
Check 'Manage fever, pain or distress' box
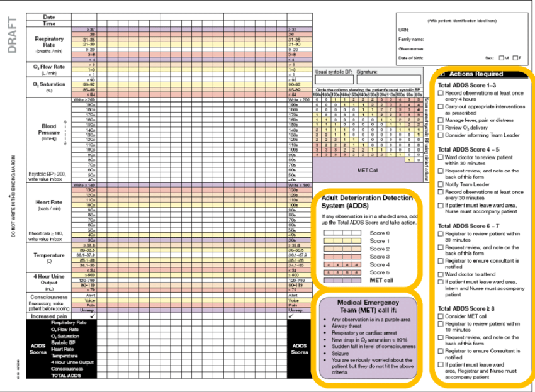click(x=441, y=120)
